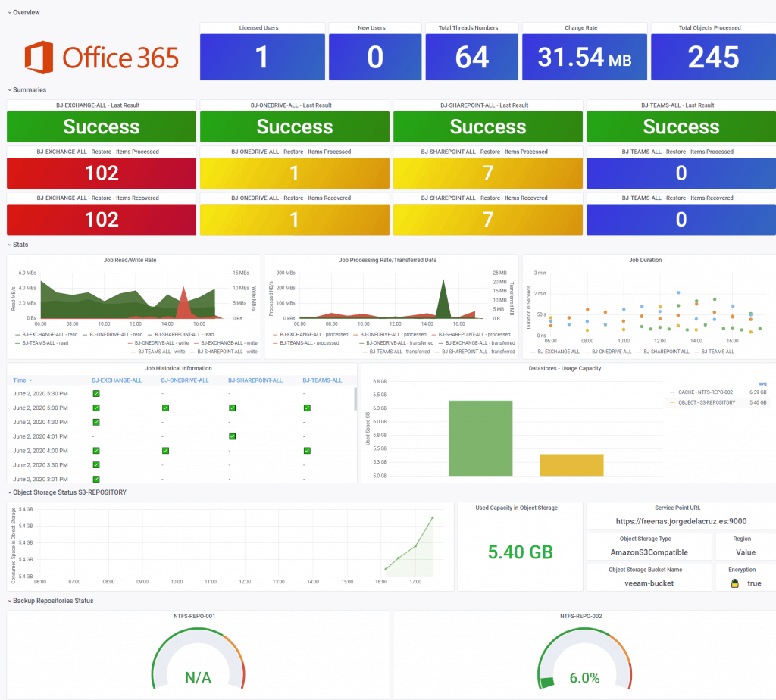Image resolution: width=776 pixels, height=700 pixels.
Task: Toggle OBJECT - S3-REPOSITORY legend series
Action: click(706, 403)
